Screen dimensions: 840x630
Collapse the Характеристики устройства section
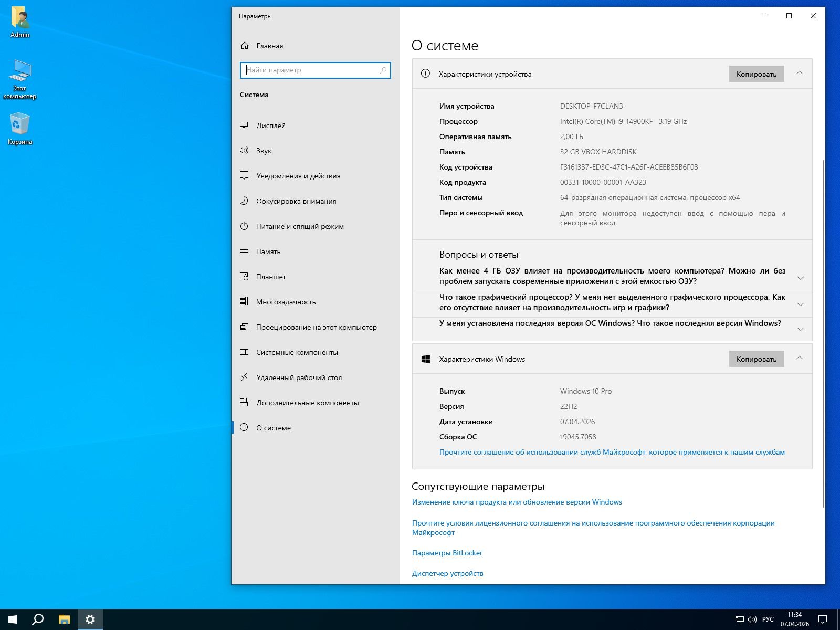pyautogui.click(x=800, y=73)
